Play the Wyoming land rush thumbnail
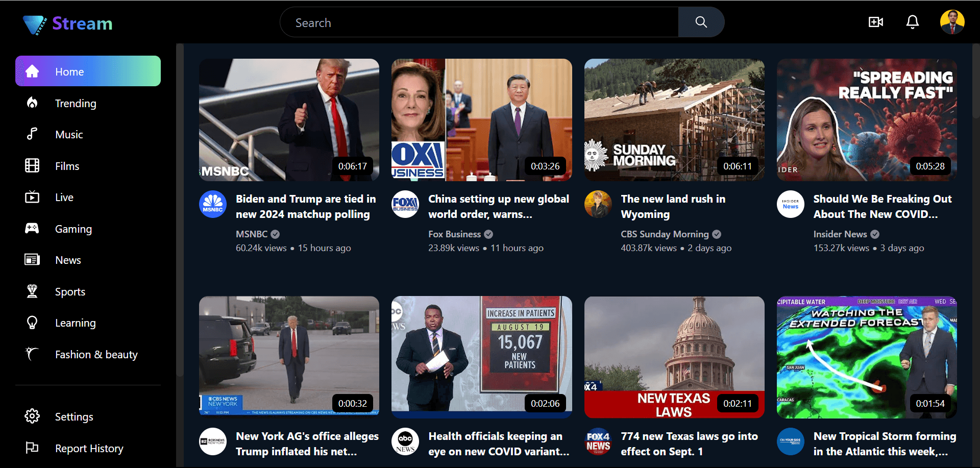 coord(674,119)
